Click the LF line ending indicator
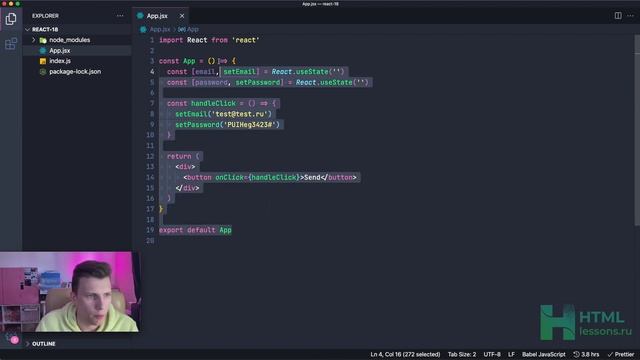This screenshot has height=360, width=640. (511, 354)
